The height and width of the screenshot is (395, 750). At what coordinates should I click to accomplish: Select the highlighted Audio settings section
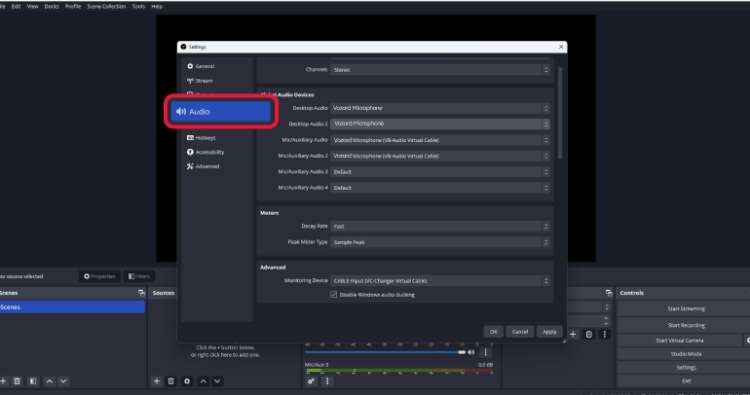(221, 111)
